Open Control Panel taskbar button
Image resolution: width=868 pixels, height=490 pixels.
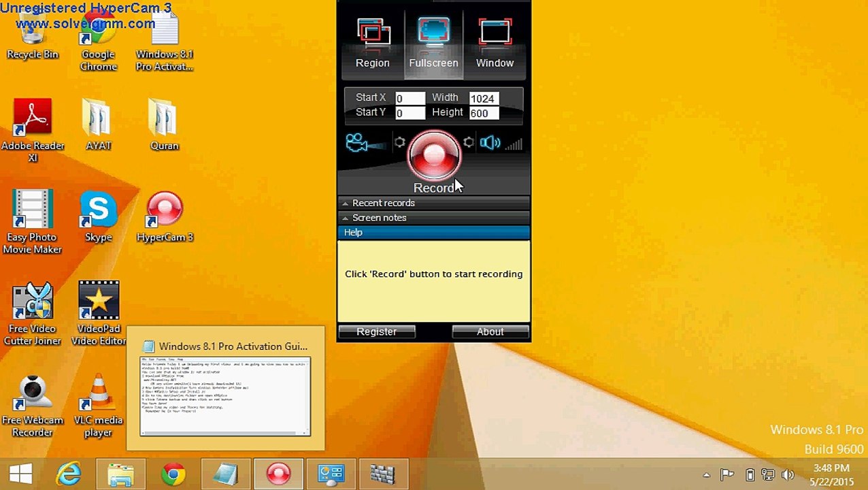tap(331, 474)
